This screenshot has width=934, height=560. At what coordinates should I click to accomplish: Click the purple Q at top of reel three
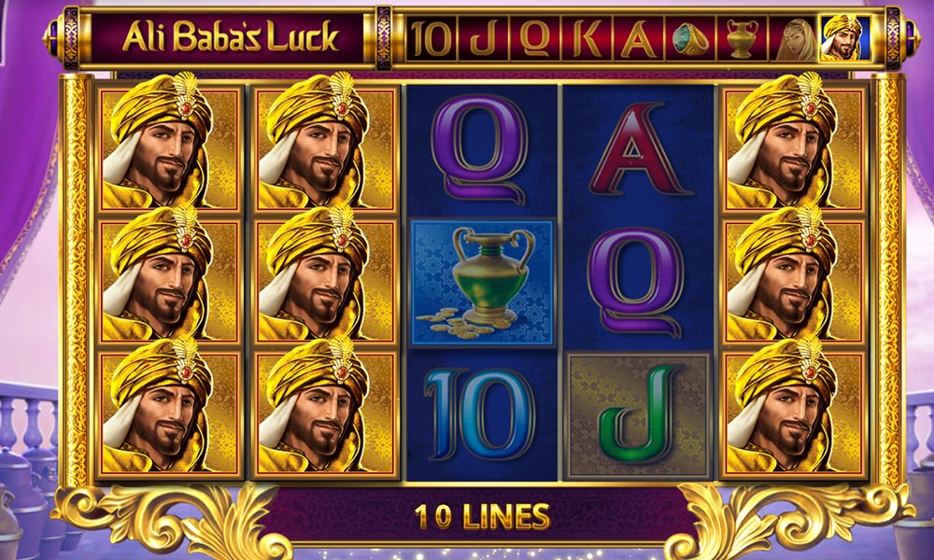pyautogui.click(x=480, y=148)
